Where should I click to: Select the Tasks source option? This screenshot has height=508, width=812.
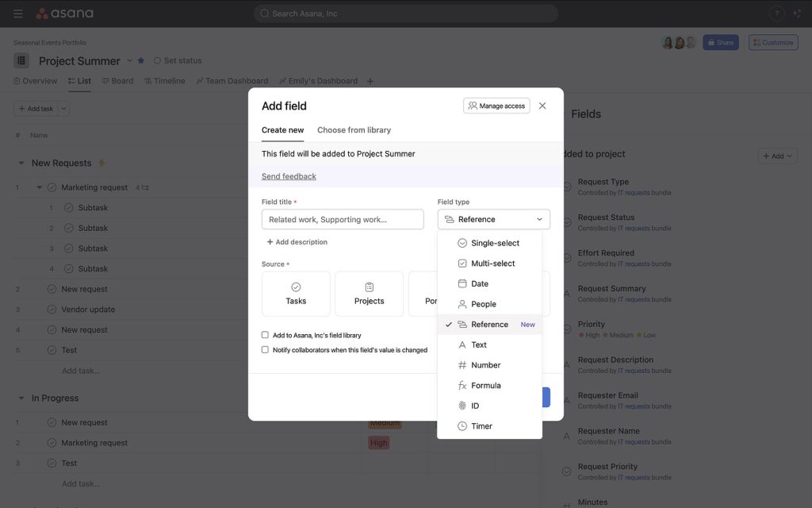[297, 294]
